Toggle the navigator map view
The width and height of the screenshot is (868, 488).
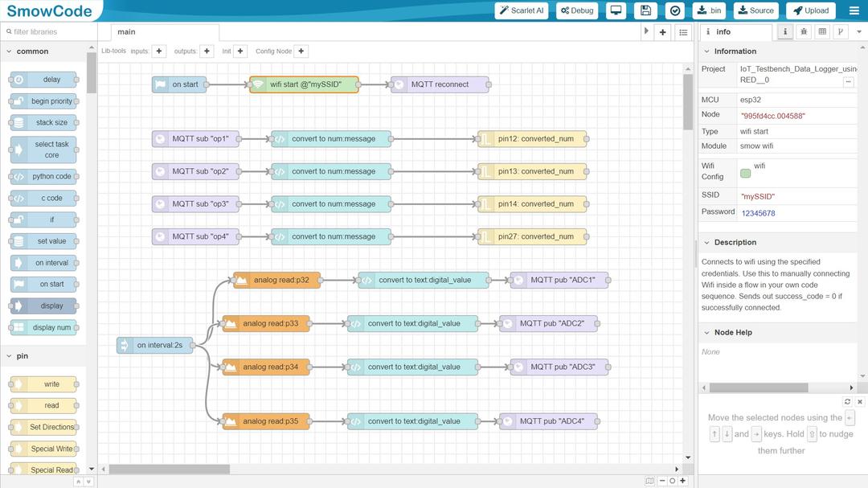click(x=649, y=481)
